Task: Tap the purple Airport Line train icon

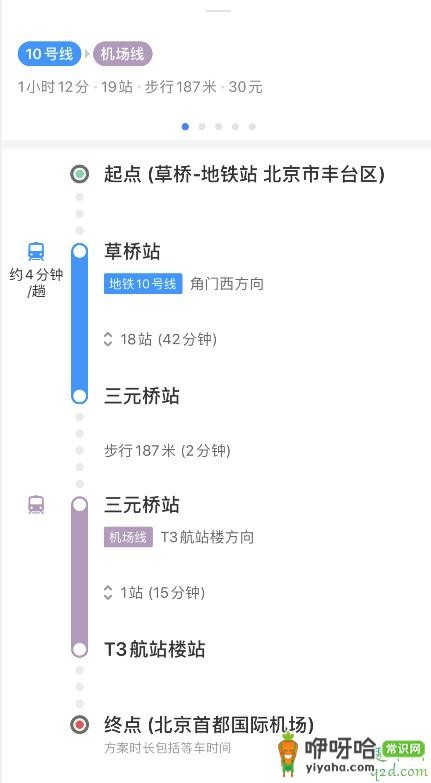Action: pos(36,504)
